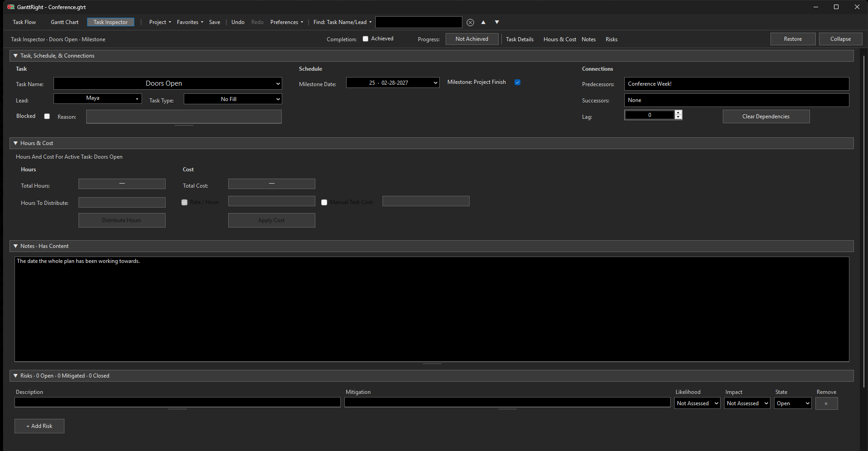Click into the Notes text area

coord(432,309)
